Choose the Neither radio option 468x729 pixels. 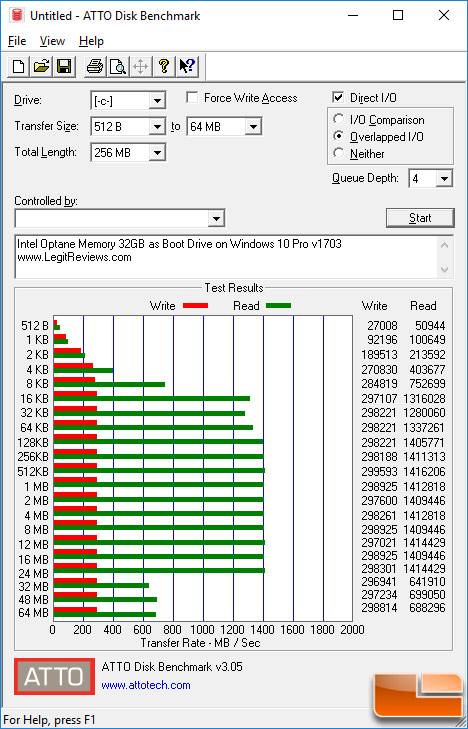(x=339, y=153)
